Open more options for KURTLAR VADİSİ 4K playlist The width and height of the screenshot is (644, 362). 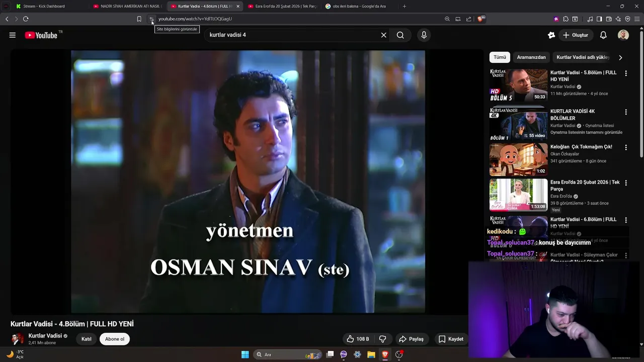pos(626,112)
